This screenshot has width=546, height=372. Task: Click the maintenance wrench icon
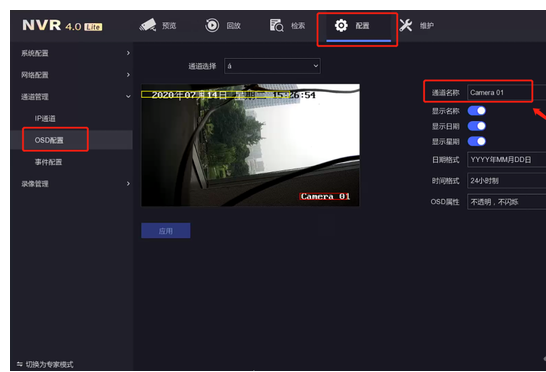(406, 25)
